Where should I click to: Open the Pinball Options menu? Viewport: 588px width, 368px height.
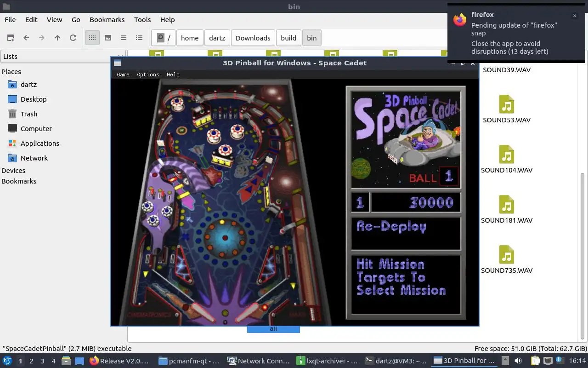(x=148, y=75)
